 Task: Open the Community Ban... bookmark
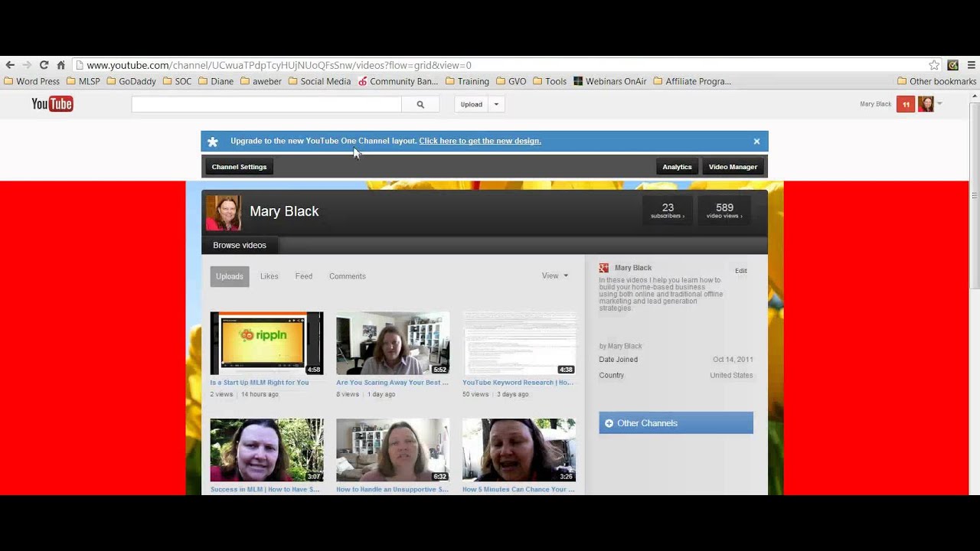coord(398,81)
